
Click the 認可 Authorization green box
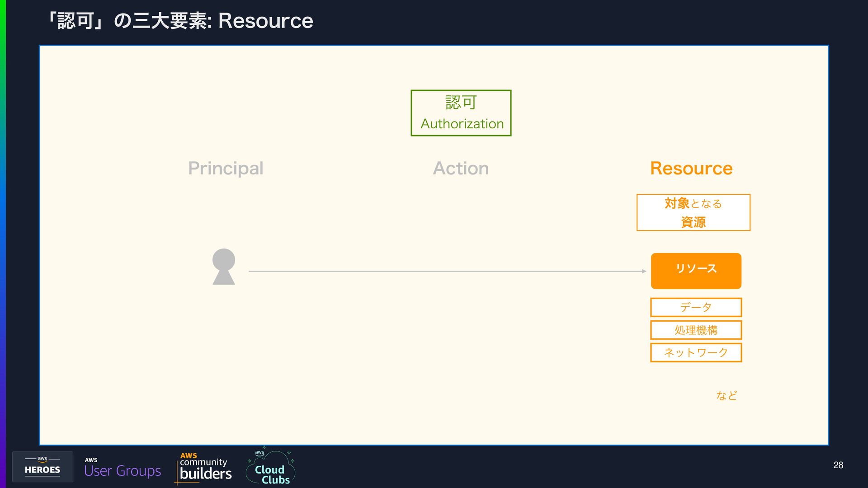tap(461, 113)
